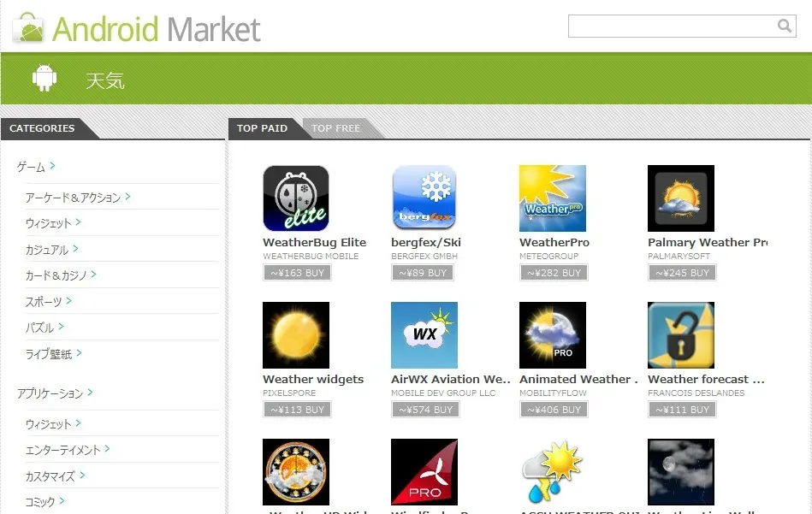This screenshot has width=812, height=514.
Task: Buy AirWX Aviation Weather for ¥574
Action: click(425, 410)
